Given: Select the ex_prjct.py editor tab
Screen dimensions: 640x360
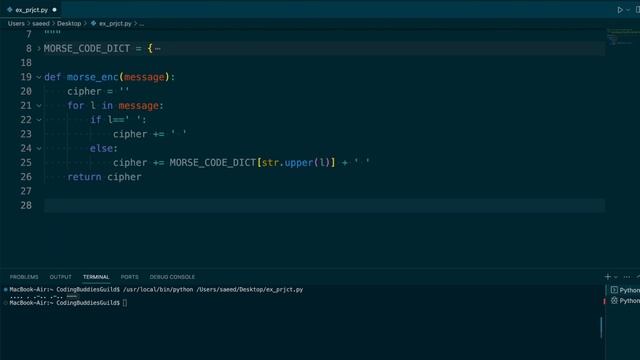Looking at the screenshot, I should pyautogui.click(x=31, y=9).
